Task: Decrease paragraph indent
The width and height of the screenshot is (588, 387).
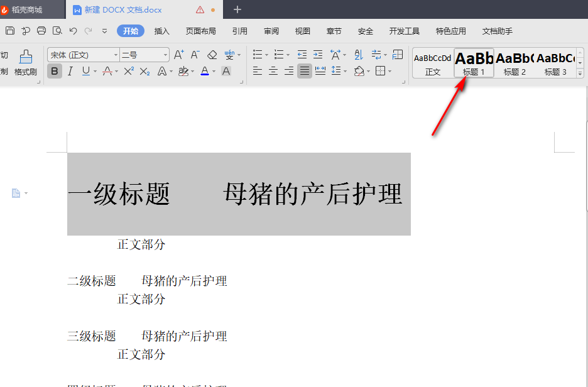Action: click(x=302, y=55)
